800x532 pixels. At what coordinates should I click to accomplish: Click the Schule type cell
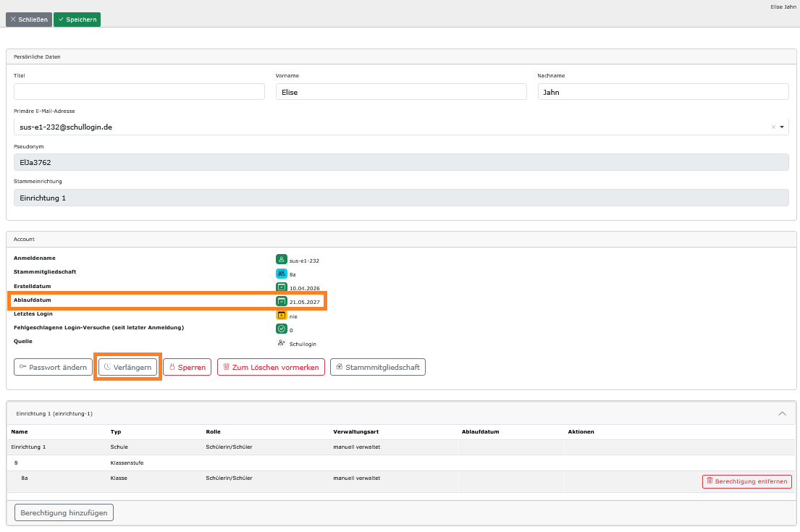[119, 447]
